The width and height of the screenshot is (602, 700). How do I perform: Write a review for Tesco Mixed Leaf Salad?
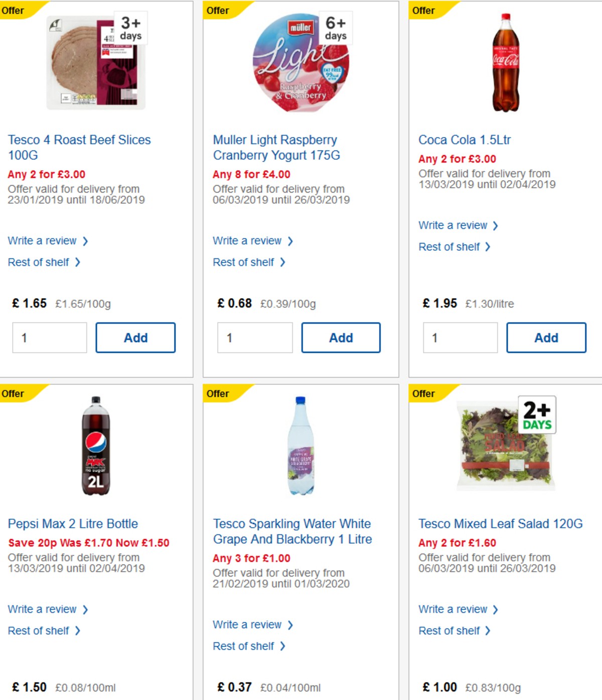[454, 609]
